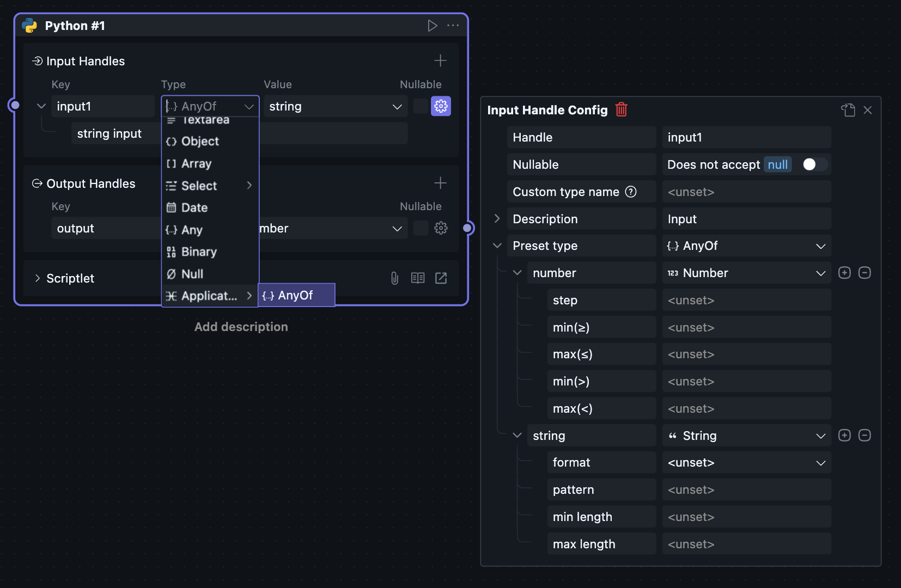Click the min length value field
This screenshot has width=901, height=588.
tap(746, 517)
